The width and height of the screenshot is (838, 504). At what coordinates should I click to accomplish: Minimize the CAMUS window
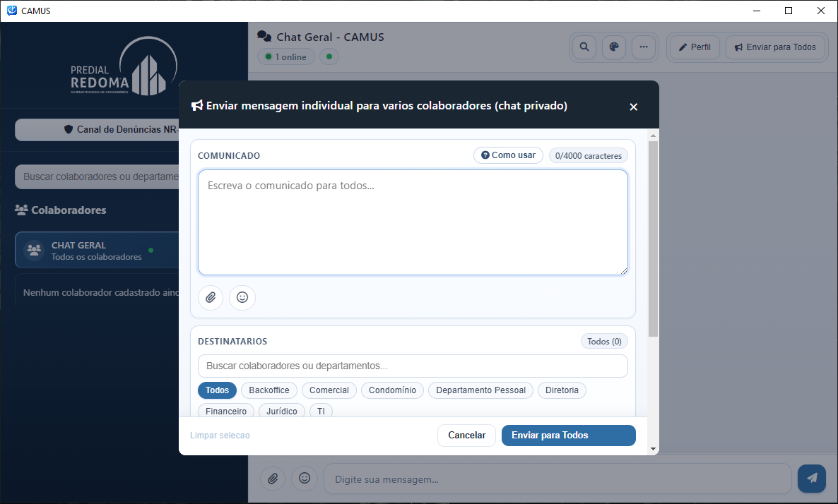click(756, 11)
